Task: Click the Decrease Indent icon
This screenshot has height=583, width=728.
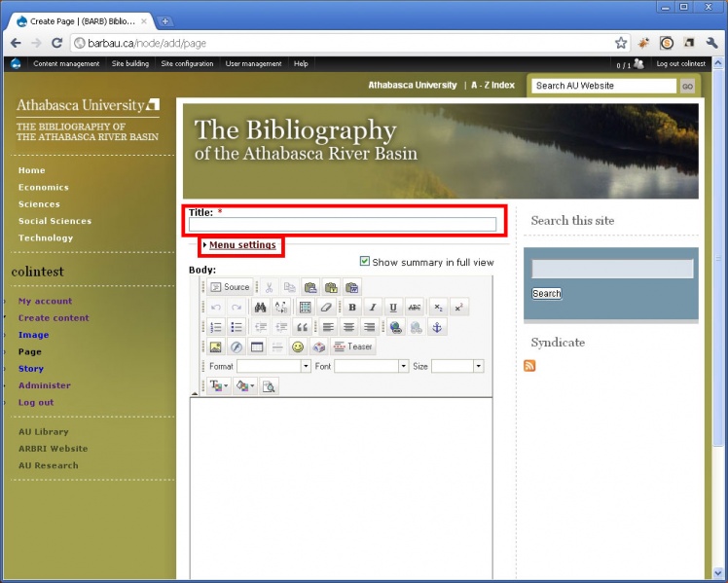Action: 261,327
